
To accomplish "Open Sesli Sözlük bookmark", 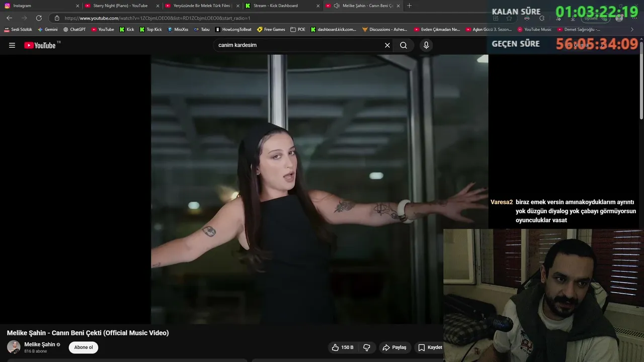I will pyautogui.click(x=18, y=30).
